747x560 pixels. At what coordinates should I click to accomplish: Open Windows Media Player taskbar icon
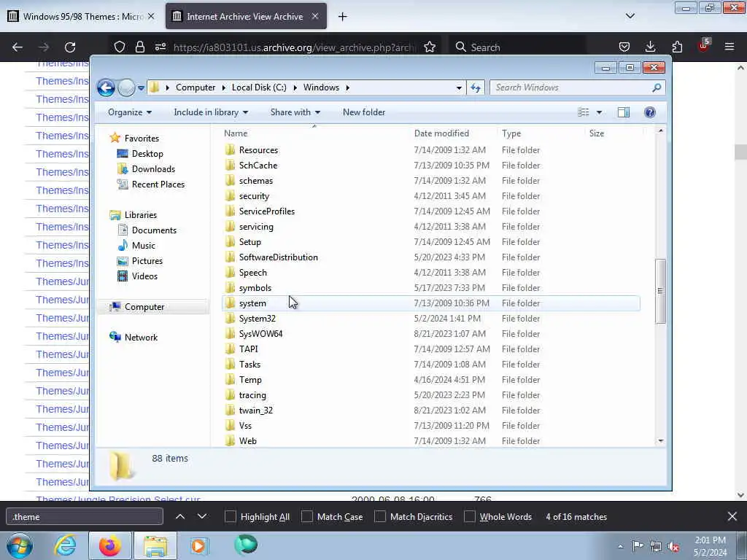pos(200,545)
